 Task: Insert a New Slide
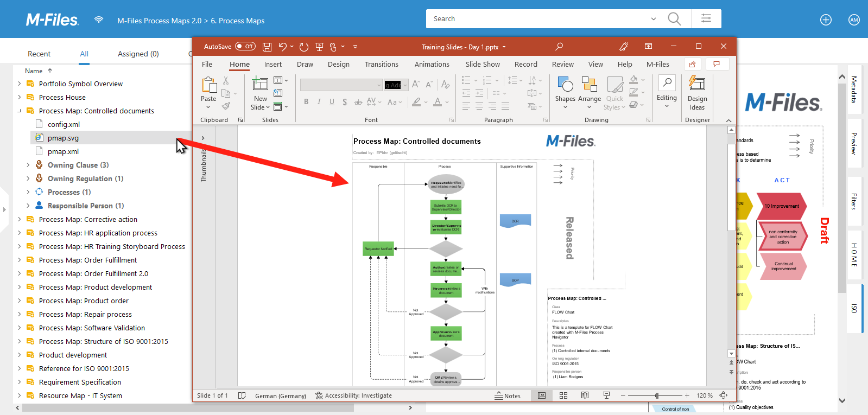260,86
